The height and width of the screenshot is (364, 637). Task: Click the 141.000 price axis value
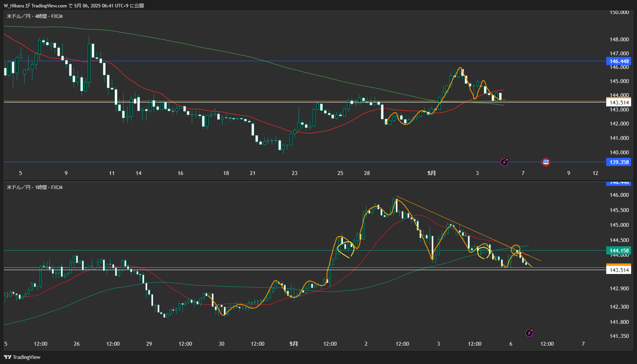pyautogui.click(x=619, y=138)
